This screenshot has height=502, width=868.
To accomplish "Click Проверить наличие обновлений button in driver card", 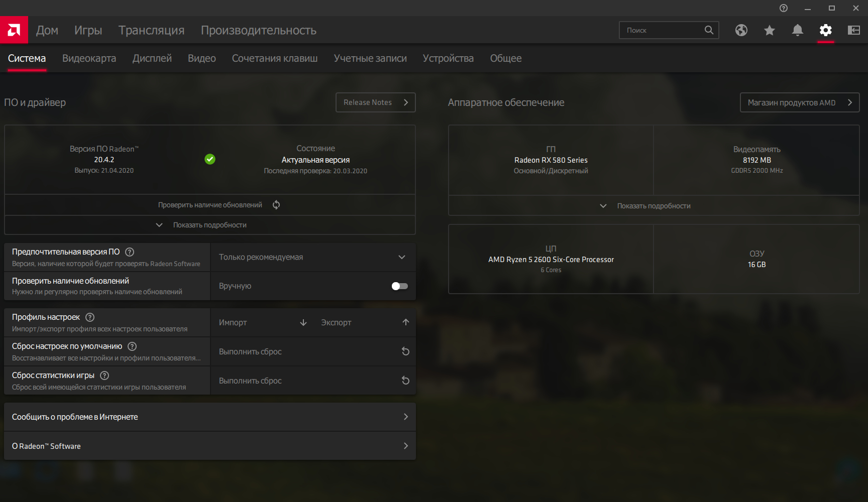I will [x=210, y=205].
